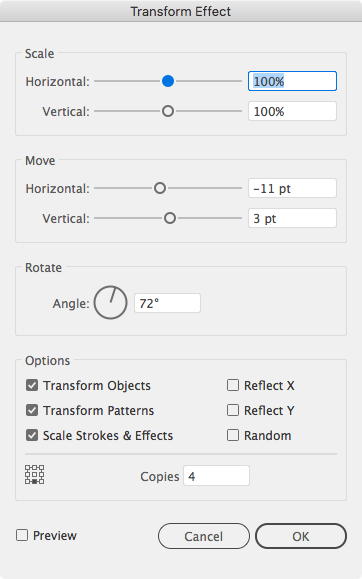Image resolution: width=362 pixels, height=579 pixels.
Task: Select the Scale Horizontal 100% field
Action: click(x=292, y=81)
